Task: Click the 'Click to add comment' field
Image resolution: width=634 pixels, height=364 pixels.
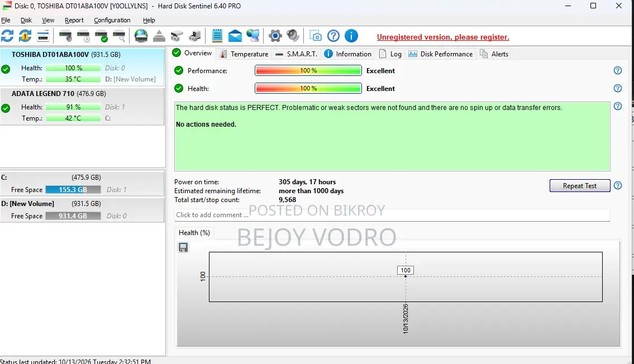Action: [392, 215]
